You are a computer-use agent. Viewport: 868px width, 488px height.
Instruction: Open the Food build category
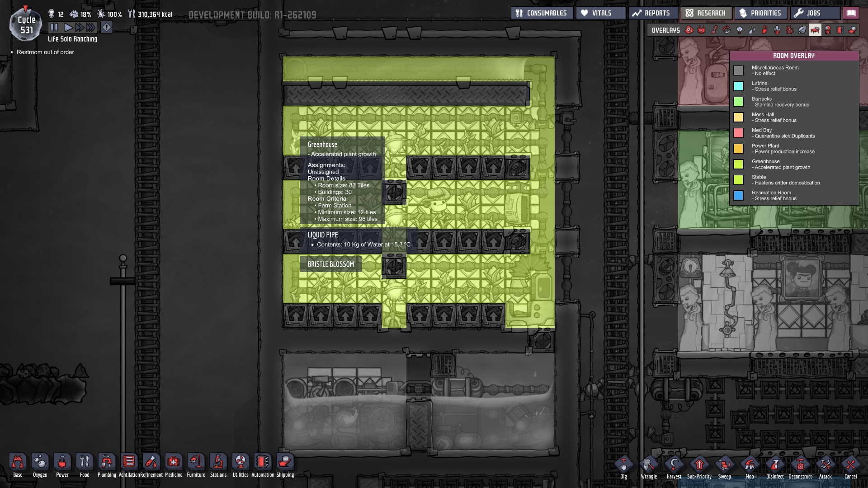tap(85, 462)
